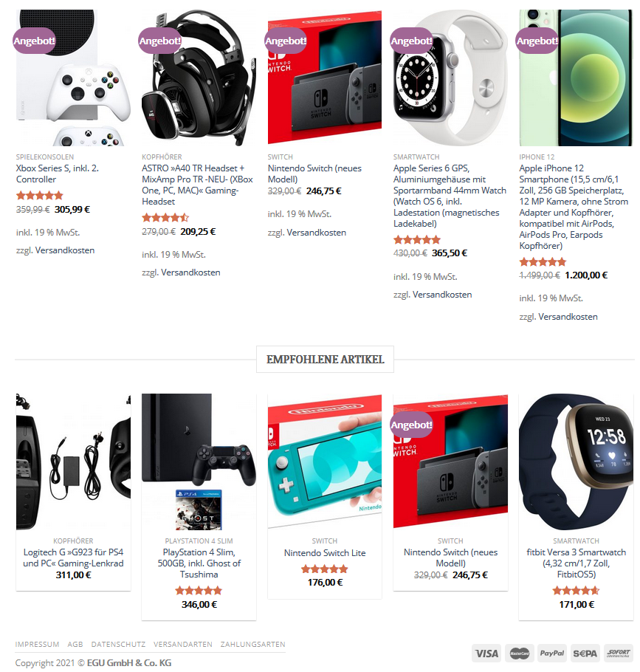The width and height of the screenshot is (640, 672).
Task: Click the PayPal payment icon
Action: 551,653
